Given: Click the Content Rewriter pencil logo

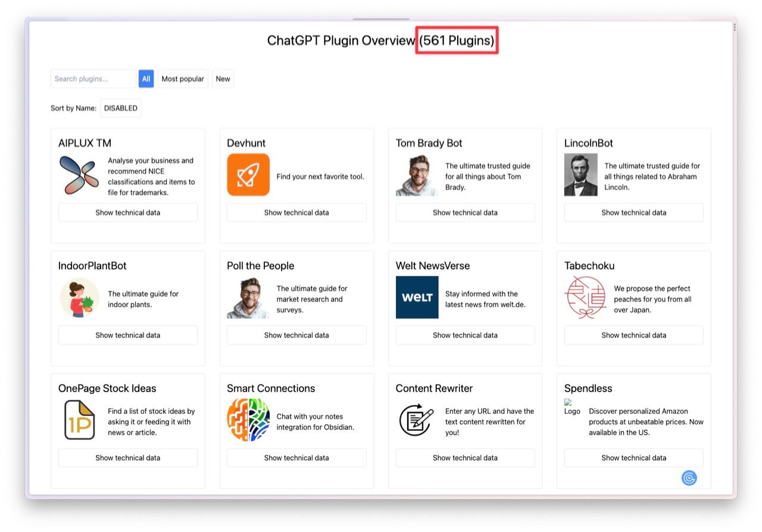Looking at the screenshot, I should [x=416, y=420].
